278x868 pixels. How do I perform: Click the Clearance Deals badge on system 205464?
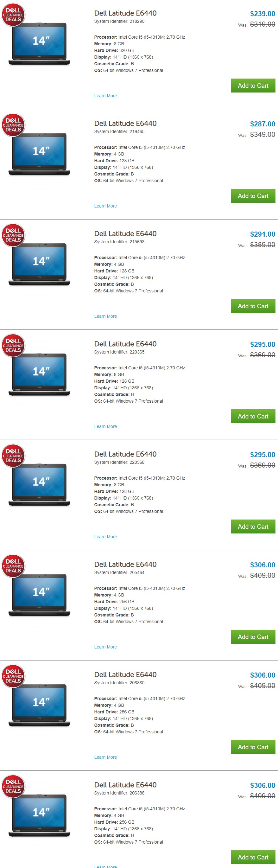pyautogui.click(x=13, y=566)
